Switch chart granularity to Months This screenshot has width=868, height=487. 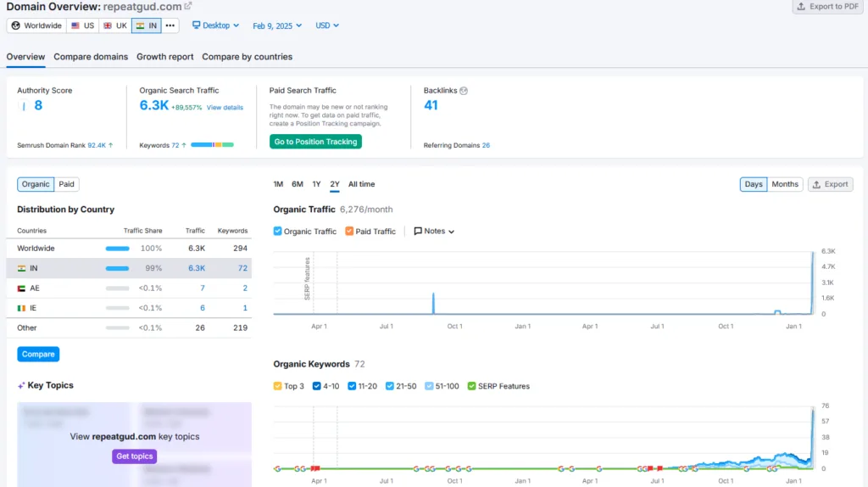click(x=785, y=184)
